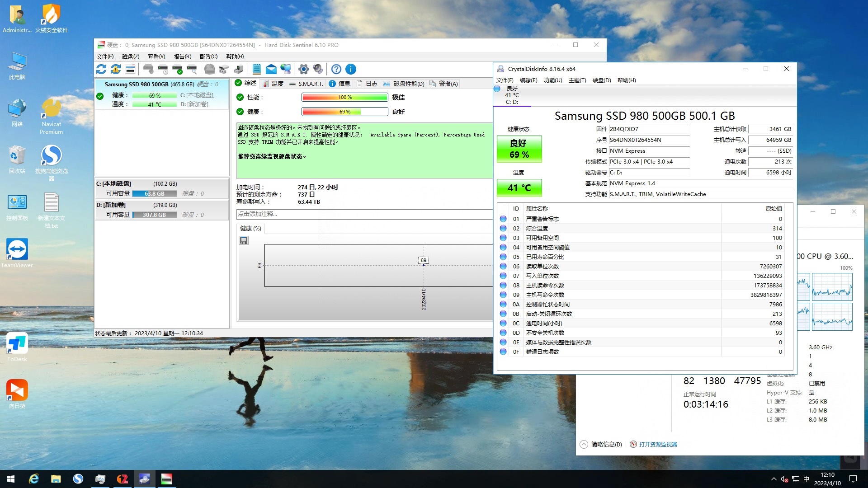Open the 主题(T) menu in CrystalDiskInfo
The width and height of the screenshot is (868, 488).
577,80
